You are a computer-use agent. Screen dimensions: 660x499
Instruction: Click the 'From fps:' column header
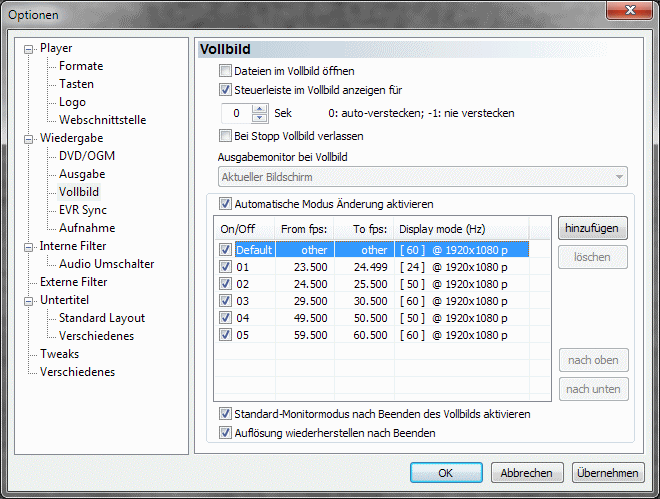(x=304, y=229)
